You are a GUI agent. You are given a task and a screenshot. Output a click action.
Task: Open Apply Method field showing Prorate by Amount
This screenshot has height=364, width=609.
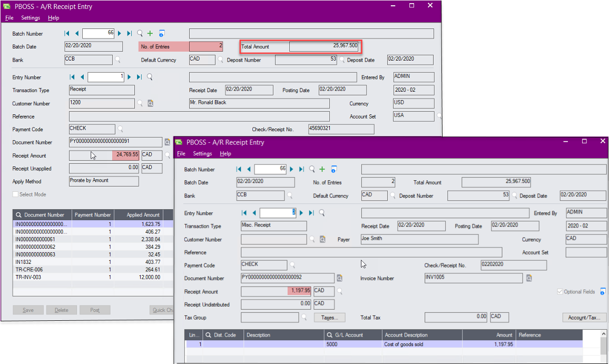point(104,181)
